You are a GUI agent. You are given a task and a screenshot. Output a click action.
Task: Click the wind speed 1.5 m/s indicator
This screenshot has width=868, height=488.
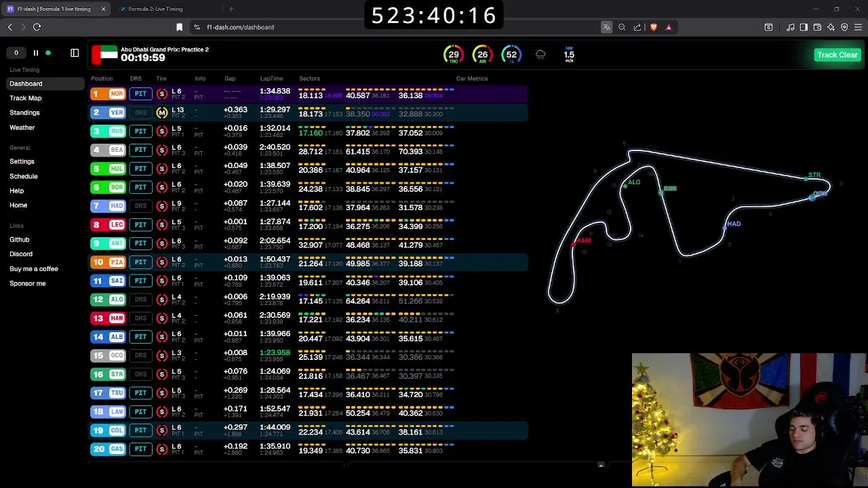click(569, 55)
